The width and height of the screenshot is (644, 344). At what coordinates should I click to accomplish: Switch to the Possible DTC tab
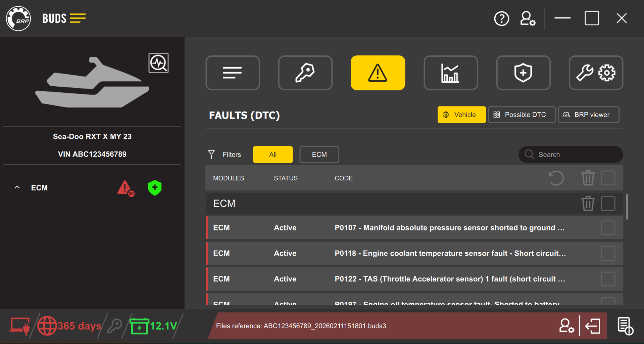522,115
